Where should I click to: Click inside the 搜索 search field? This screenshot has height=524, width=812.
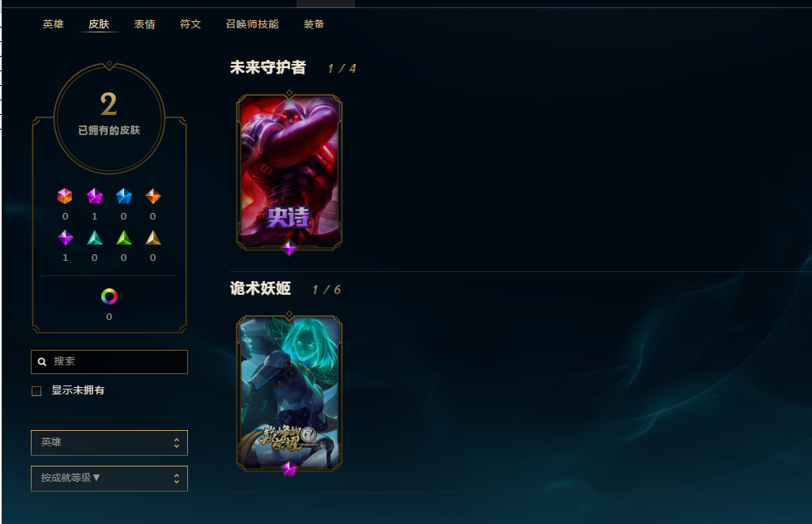pyautogui.click(x=109, y=362)
